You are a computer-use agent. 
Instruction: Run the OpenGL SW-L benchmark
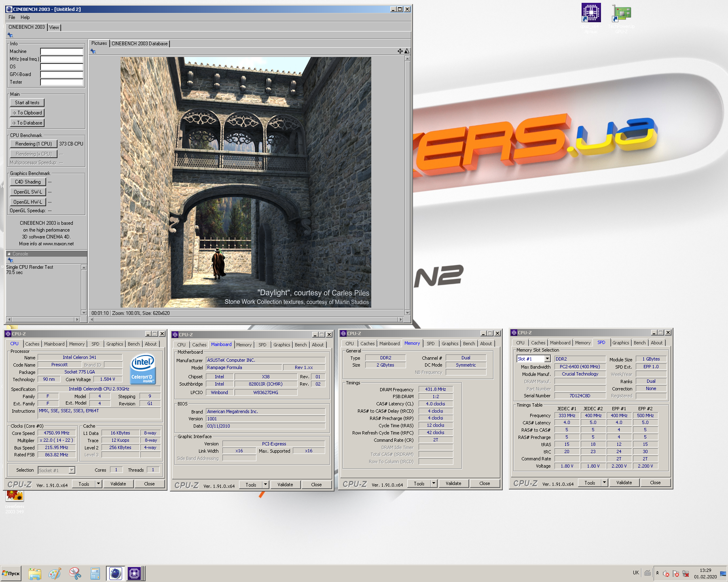tap(28, 192)
